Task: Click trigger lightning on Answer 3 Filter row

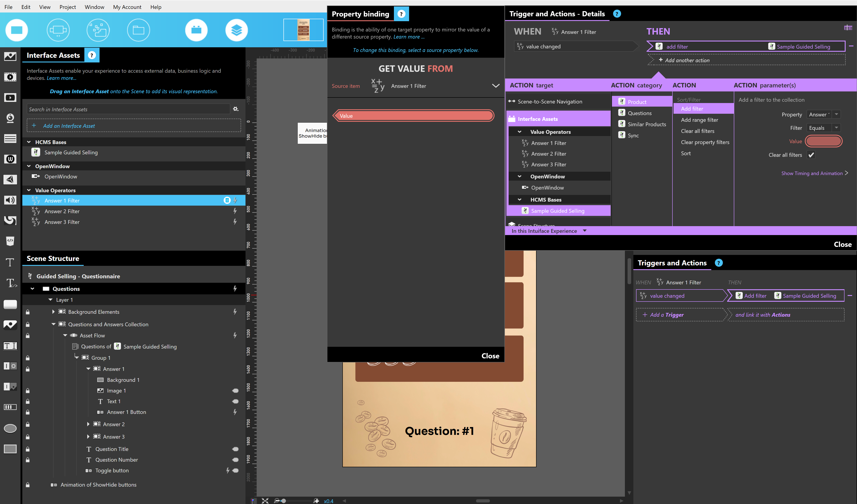Action: point(235,222)
